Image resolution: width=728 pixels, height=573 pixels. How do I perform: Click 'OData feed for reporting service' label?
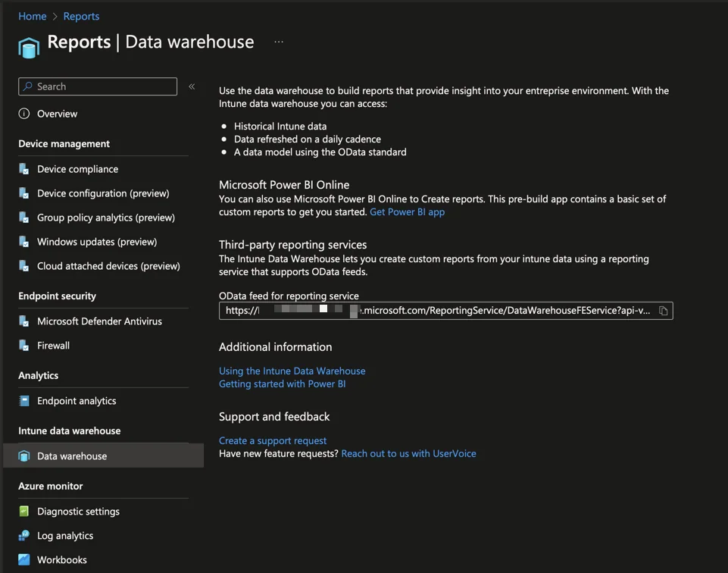[289, 296]
